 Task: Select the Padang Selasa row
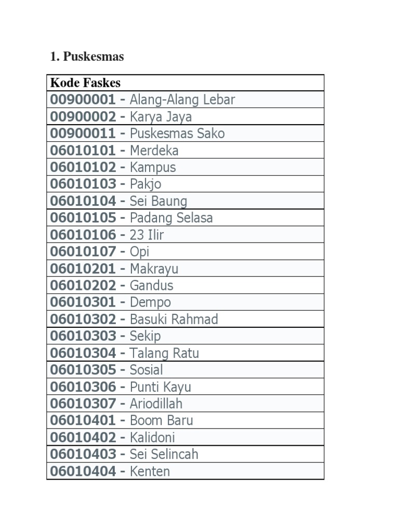tap(171, 218)
